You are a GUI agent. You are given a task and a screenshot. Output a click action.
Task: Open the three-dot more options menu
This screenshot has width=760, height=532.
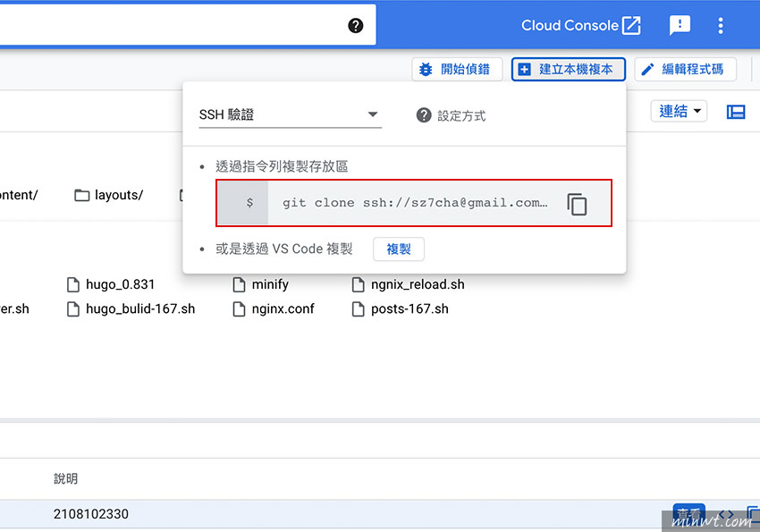(x=721, y=25)
